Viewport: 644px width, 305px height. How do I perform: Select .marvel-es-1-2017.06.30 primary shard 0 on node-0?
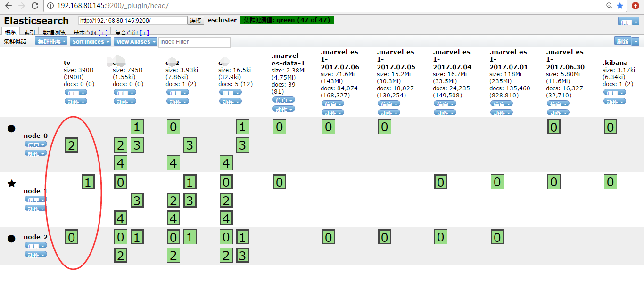pyautogui.click(x=554, y=127)
